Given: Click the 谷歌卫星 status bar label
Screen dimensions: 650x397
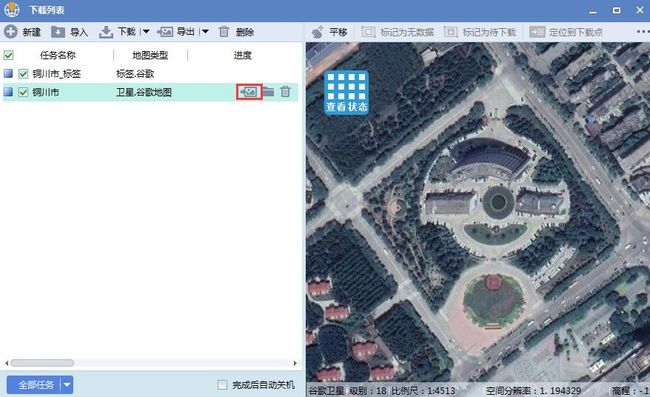Looking at the screenshot, I should click(x=326, y=390).
